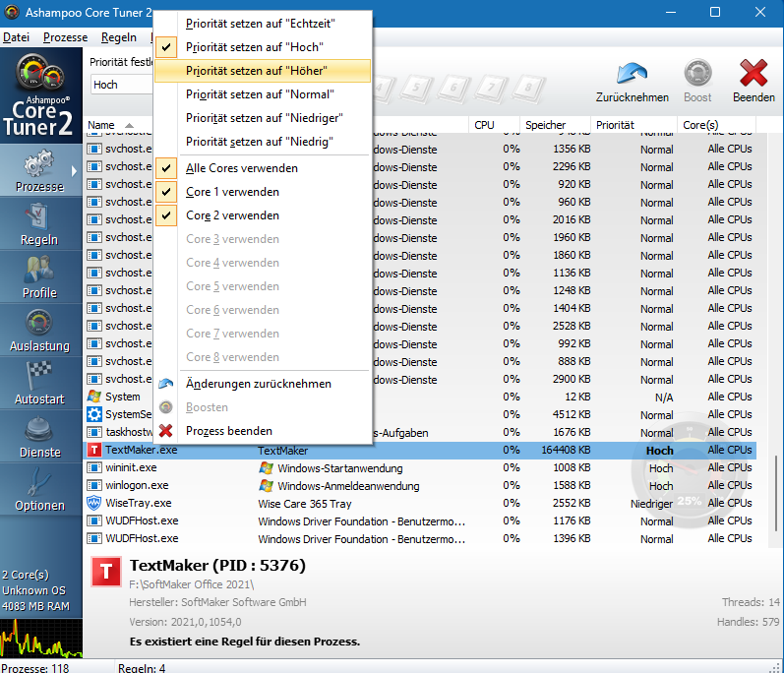The width and height of the screenshot is (784, 673).
Task: Click the Core(s) column header
Action: click(716, 125)
